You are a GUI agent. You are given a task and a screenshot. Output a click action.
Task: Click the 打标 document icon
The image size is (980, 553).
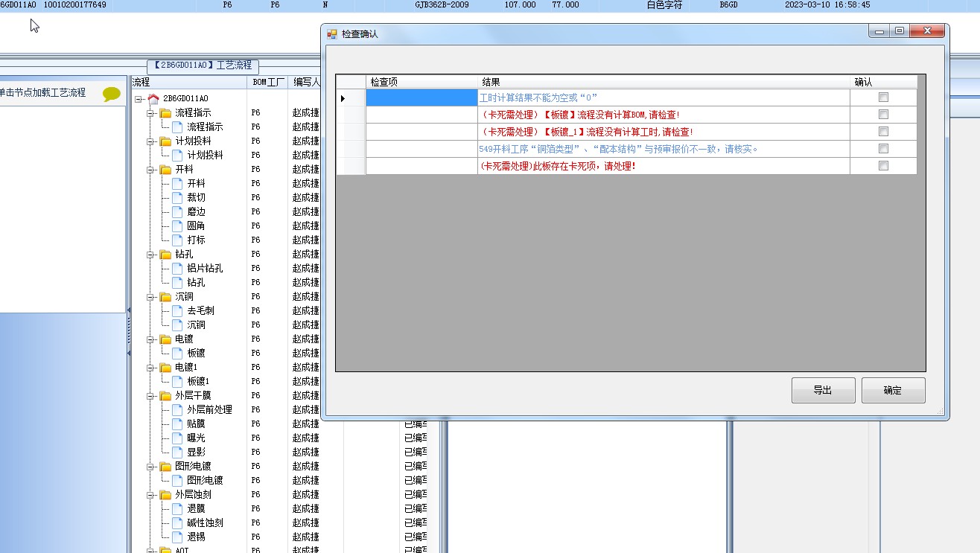tap(177, 240)
